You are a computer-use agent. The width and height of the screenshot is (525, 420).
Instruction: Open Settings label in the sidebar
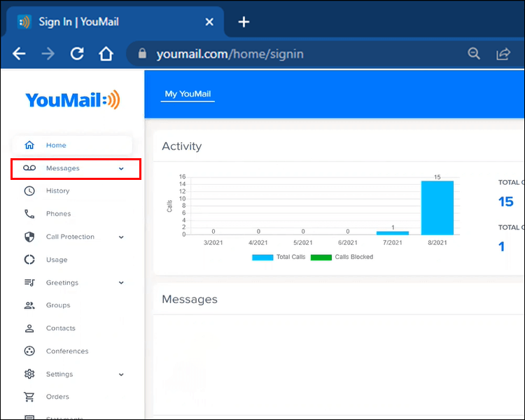pyautogui.click(x=59, y=374)
